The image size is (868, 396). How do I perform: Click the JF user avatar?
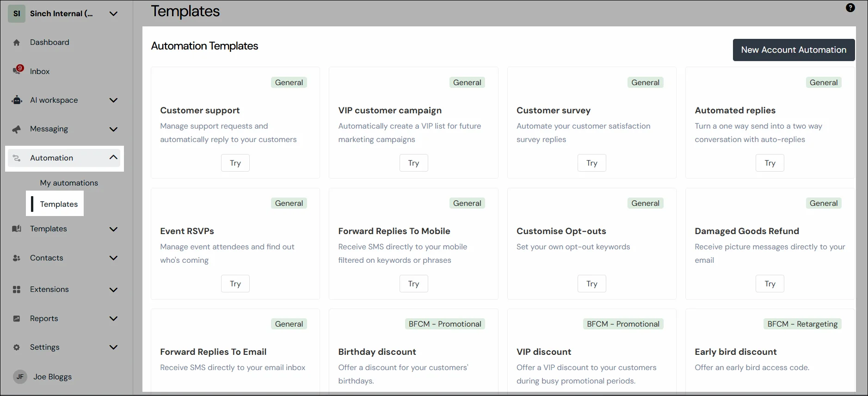pos(20,377)
